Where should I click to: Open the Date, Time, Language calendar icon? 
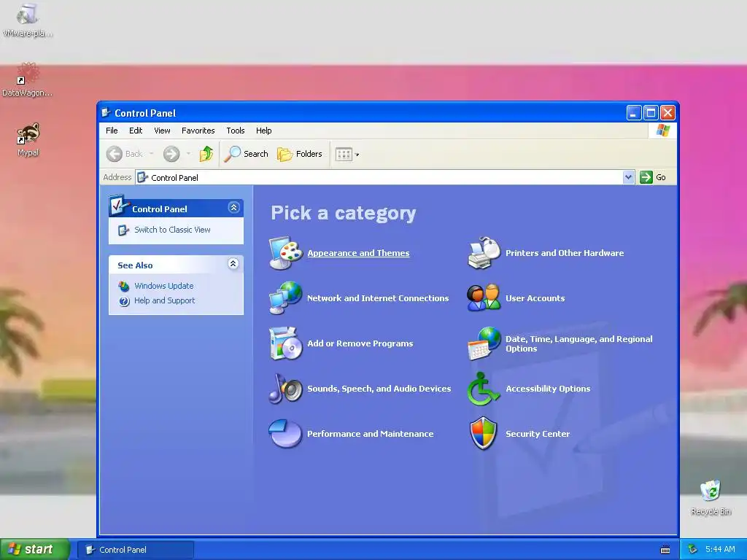click(484, 343)
